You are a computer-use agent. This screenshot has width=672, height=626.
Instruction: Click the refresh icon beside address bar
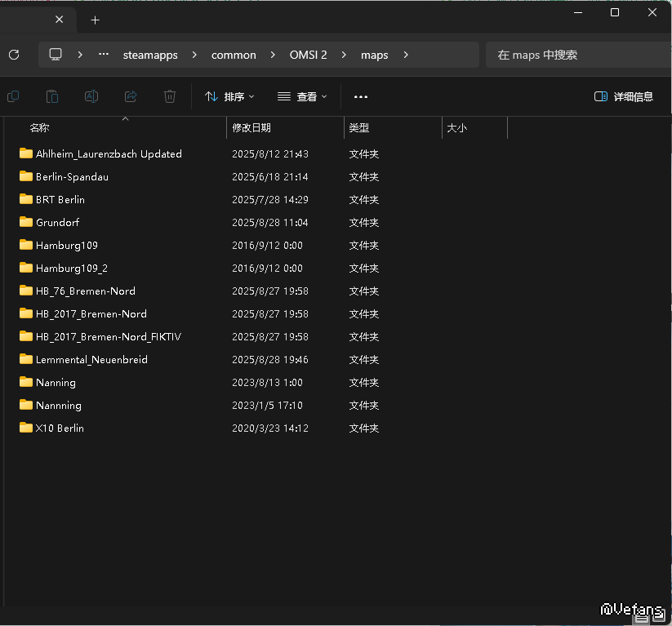[13, 55]
